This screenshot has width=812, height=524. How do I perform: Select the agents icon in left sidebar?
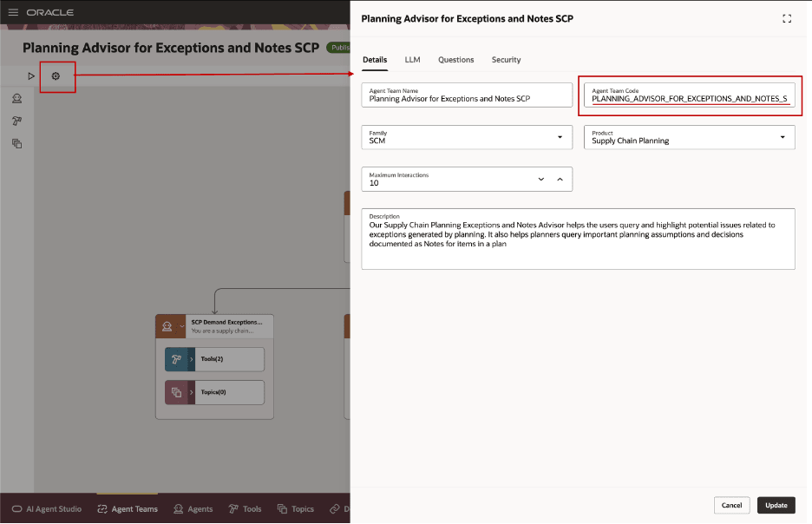point(17,98)
